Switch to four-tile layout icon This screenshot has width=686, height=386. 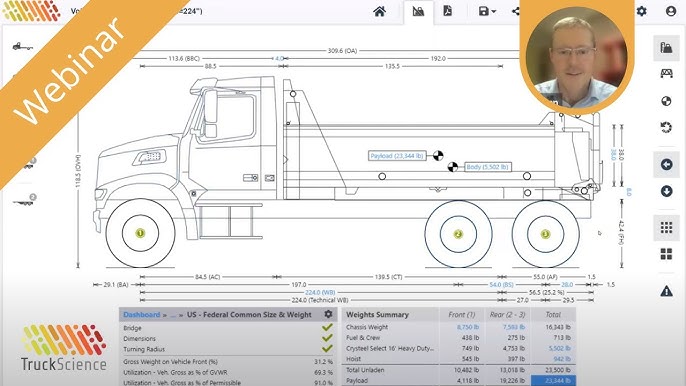666,254
